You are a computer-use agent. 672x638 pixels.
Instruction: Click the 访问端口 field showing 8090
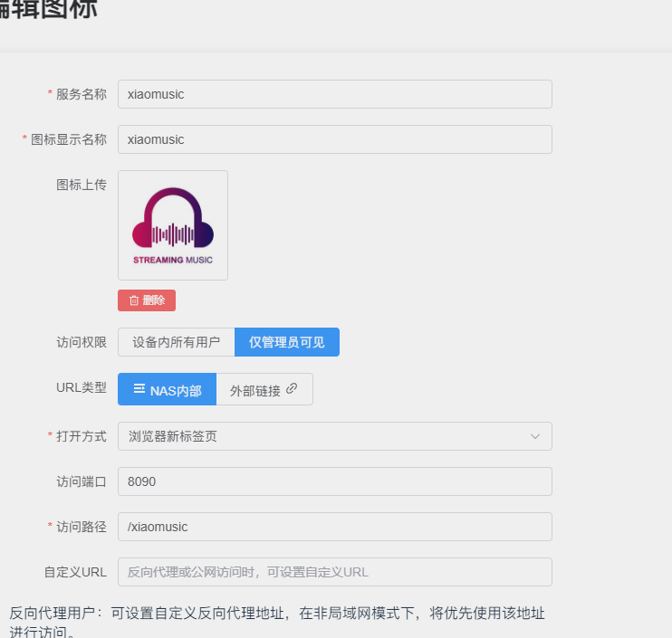(x=335, y=481)
